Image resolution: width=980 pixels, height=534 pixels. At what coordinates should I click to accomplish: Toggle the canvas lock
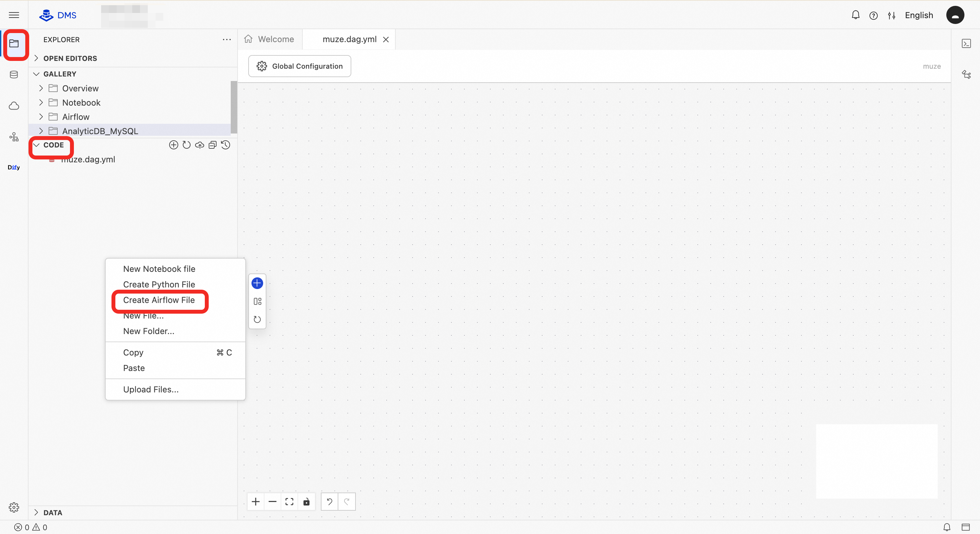coord(306,502)
